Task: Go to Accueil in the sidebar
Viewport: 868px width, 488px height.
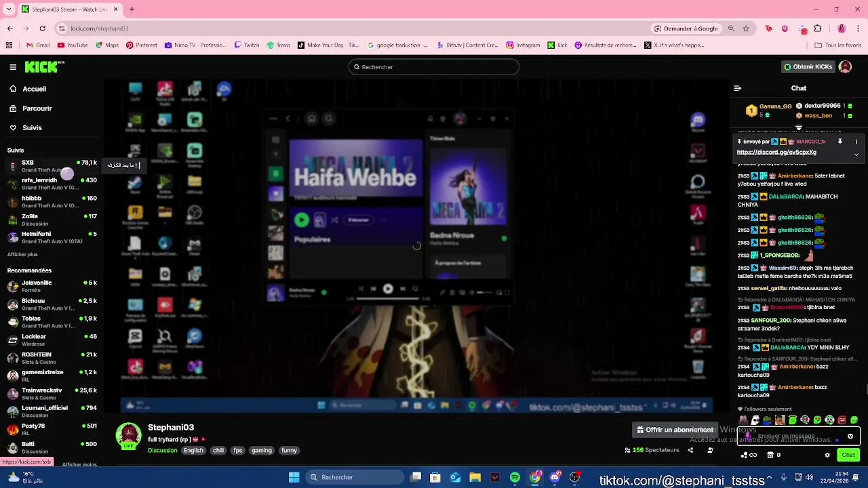Action: 28,89
